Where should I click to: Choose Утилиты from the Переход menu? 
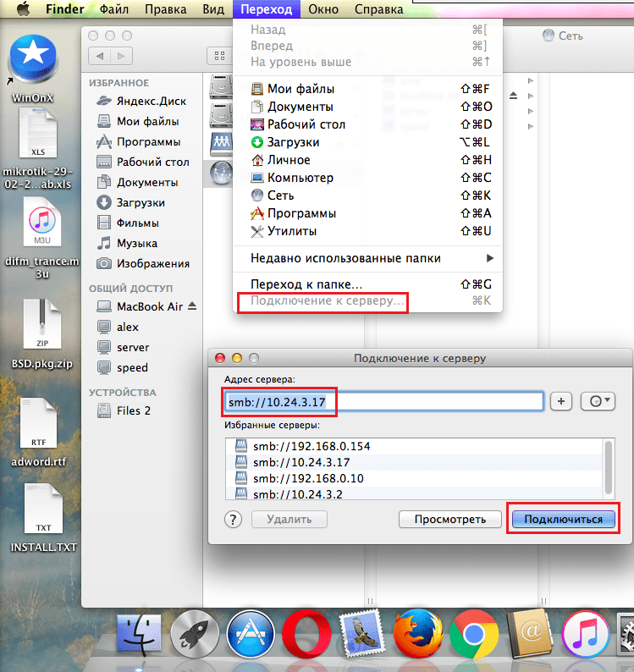pyautogui.click(x=368, y=231)
